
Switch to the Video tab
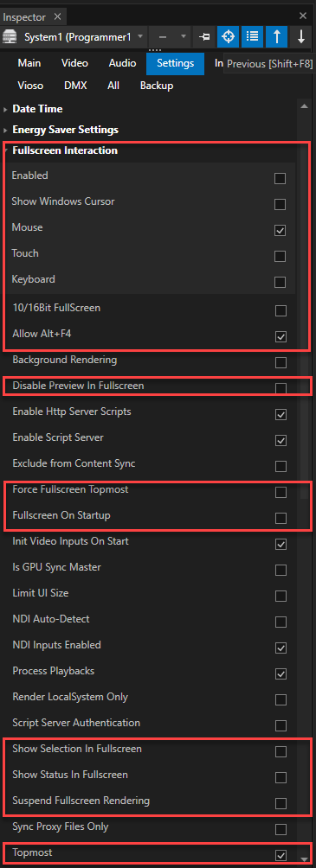click(x=74, y=63)
